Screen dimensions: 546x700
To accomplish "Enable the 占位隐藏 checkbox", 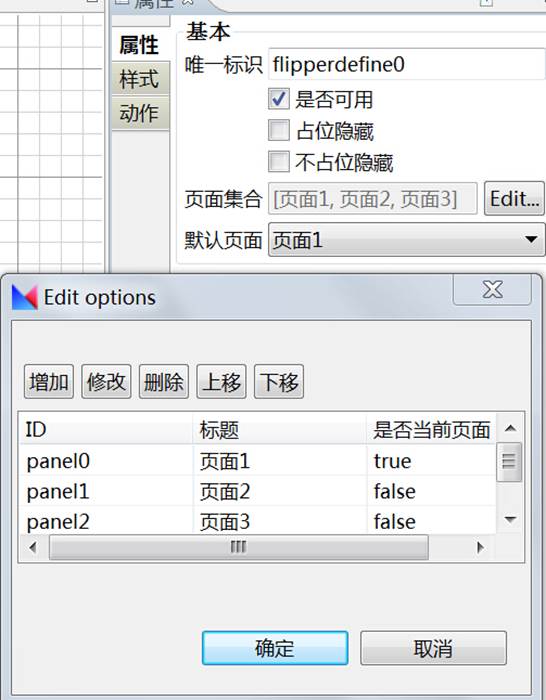I will [x=279, y=130].
